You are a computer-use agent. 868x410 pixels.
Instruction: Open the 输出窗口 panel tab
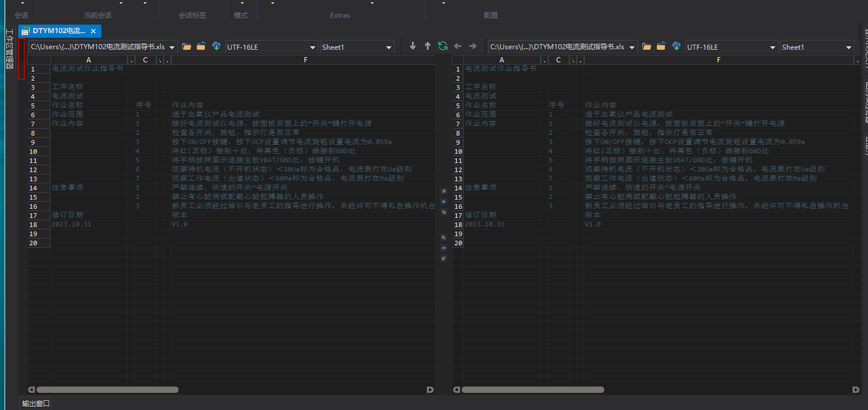[36, 404]
